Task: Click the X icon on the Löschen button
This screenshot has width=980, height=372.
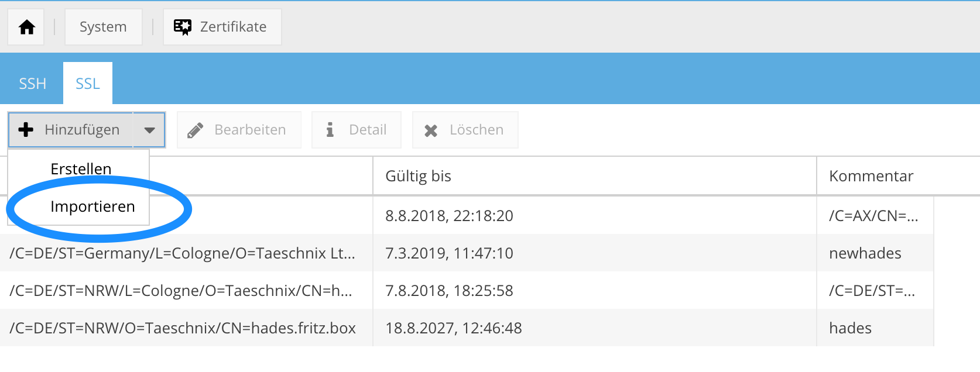Action: (x=431, y=129)
